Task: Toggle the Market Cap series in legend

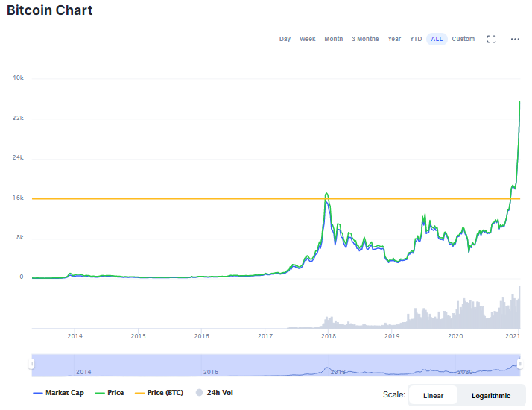Action: 58,393
